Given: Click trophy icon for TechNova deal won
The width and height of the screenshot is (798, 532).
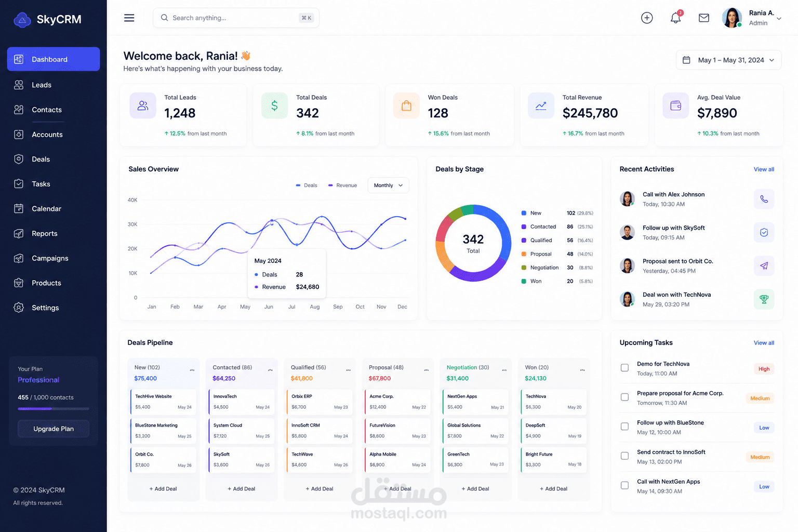Looking at the screenshot, I should point(764,299).
